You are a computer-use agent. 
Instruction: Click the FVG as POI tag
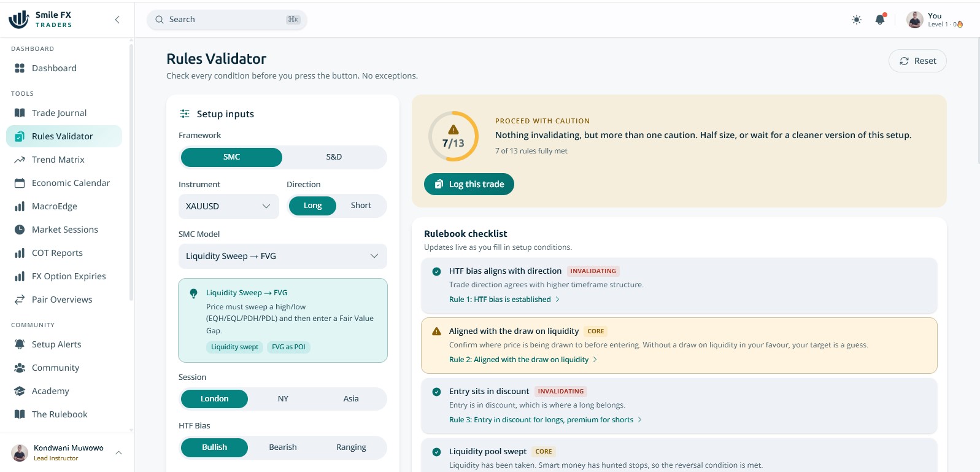(288, 347)
